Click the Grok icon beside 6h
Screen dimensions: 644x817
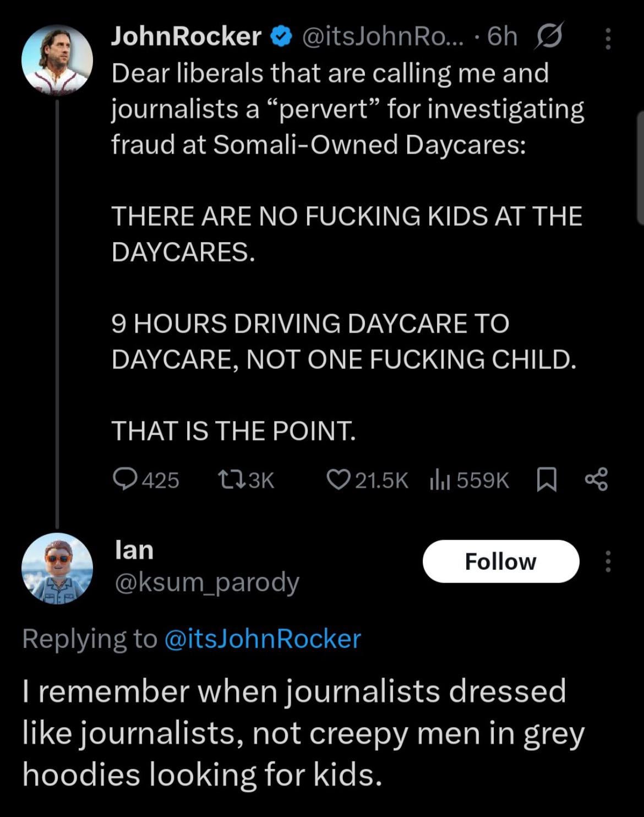tap(547, 38)
